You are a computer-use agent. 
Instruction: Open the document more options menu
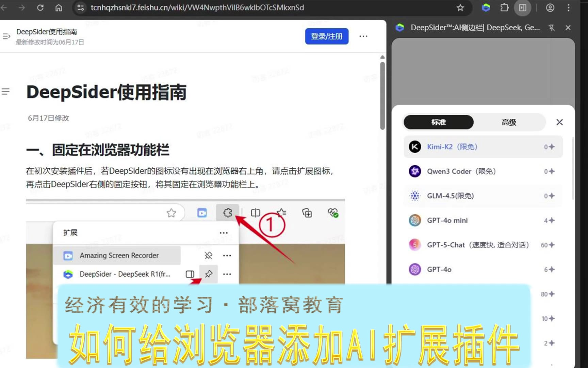[363, 36]
